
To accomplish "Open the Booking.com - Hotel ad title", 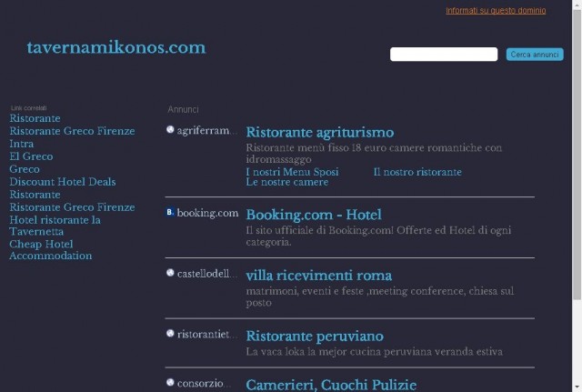I will (x=314, y=215).
